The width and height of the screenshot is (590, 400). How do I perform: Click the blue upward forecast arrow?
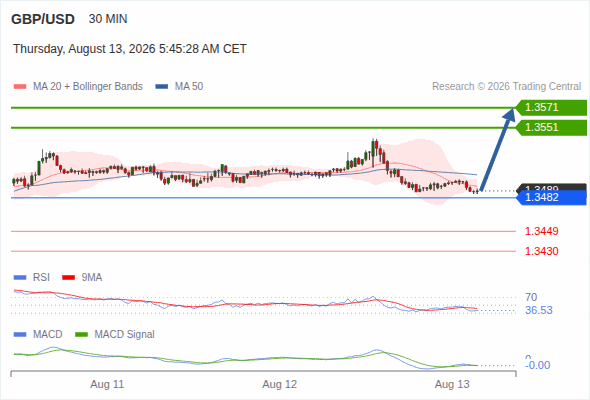[497, 149]
